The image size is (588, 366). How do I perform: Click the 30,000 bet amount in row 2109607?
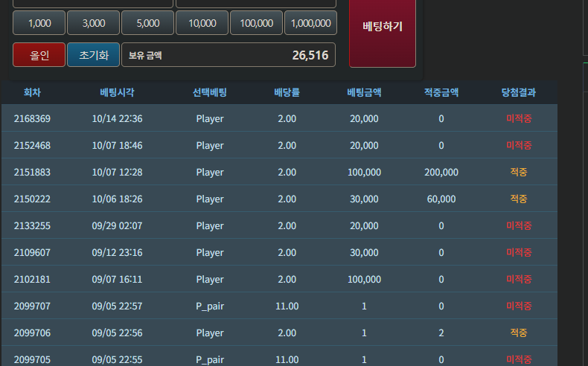click(364, 252)
